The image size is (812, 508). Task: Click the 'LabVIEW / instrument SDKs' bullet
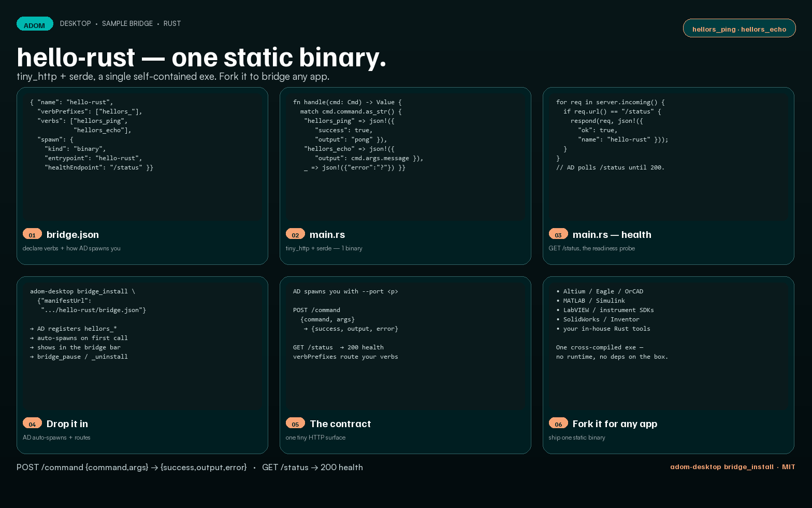(605, 310)
